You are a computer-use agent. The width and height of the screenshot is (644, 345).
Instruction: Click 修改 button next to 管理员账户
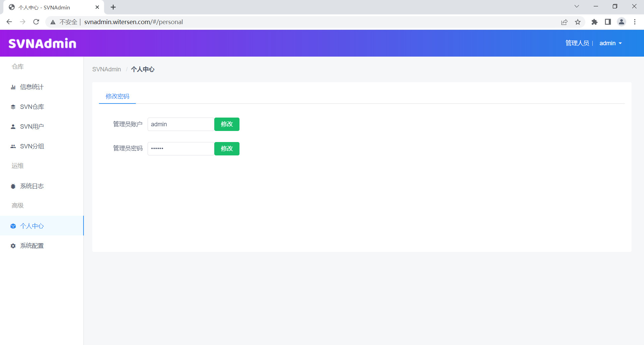click(227, 124)
